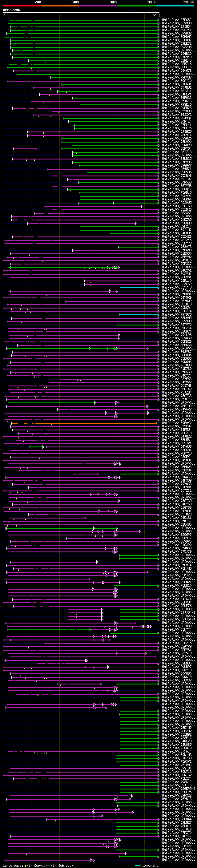The height and width of the screenshot is (868, 197).
Task: Click the green alignment bar for UniRef100_A7PG82
Action: [84, 20]
